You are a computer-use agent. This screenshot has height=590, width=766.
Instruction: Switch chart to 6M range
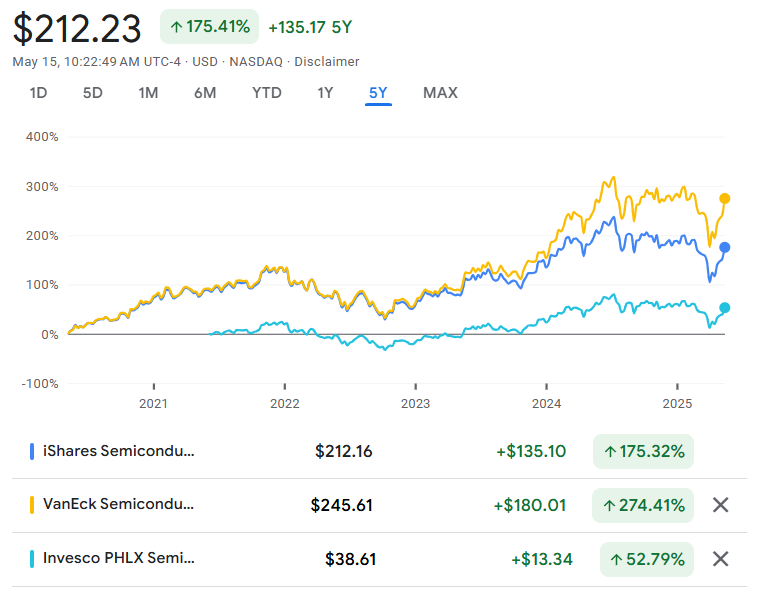205,93
